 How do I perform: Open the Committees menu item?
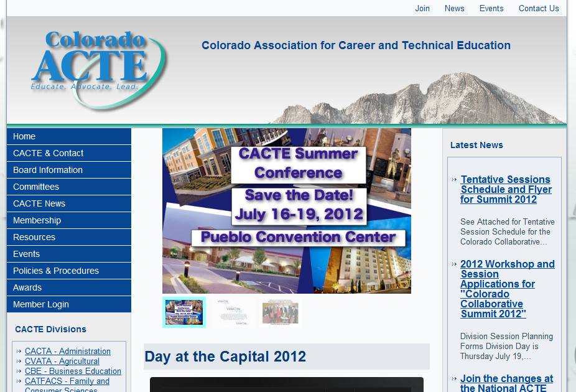[x=36, y=187]
